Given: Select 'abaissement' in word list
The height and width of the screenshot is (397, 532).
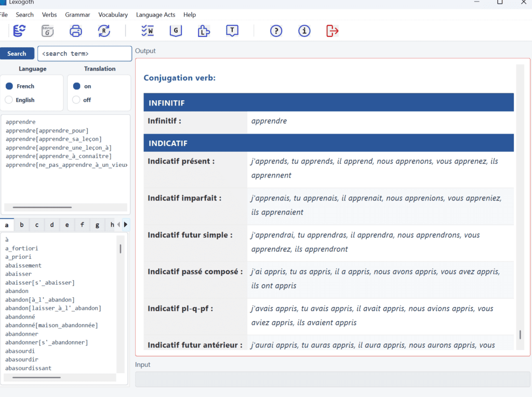Looking at the screenshot, I should pos(23,266).
